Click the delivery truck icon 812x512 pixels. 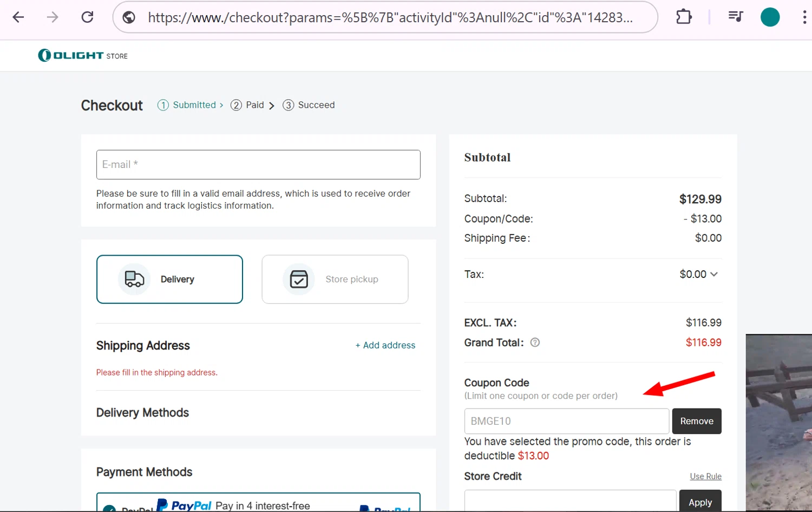134,279
